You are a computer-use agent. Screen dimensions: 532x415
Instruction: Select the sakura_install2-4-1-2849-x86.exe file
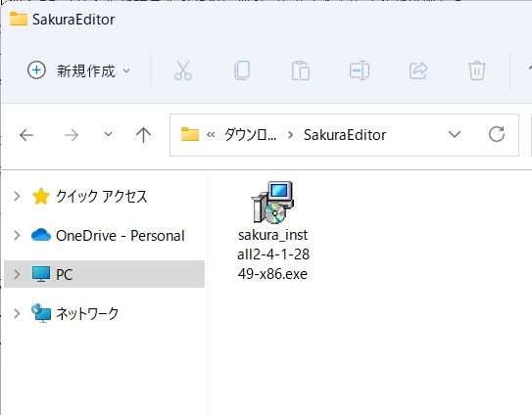272,231
